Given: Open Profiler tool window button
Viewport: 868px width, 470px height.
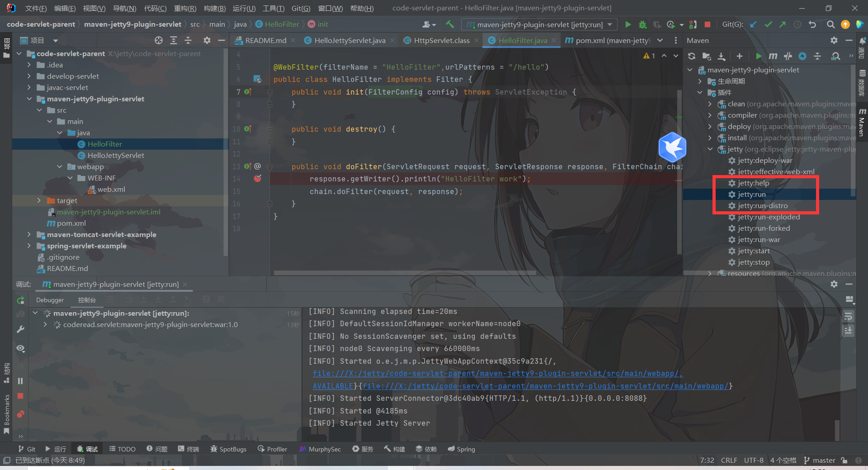Looking at the screenshot, I should click(272, 449).
